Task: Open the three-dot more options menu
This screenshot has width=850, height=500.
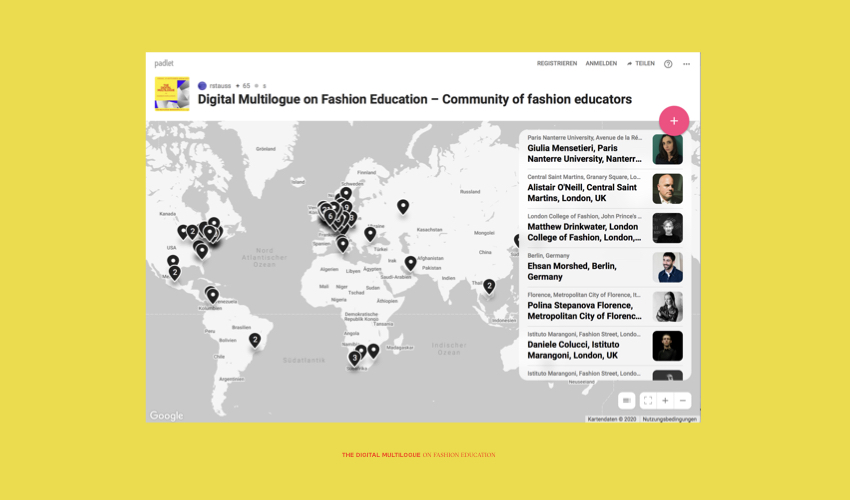Action: (686, 64)
